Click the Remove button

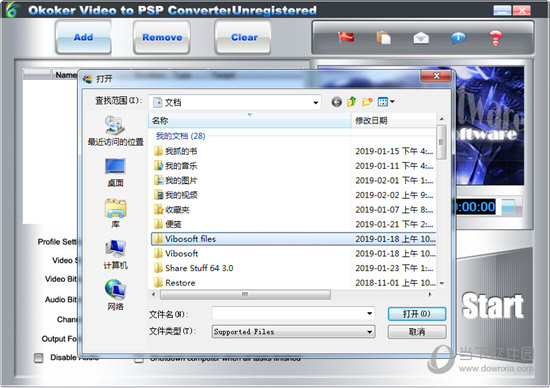[x=162, y=37]
